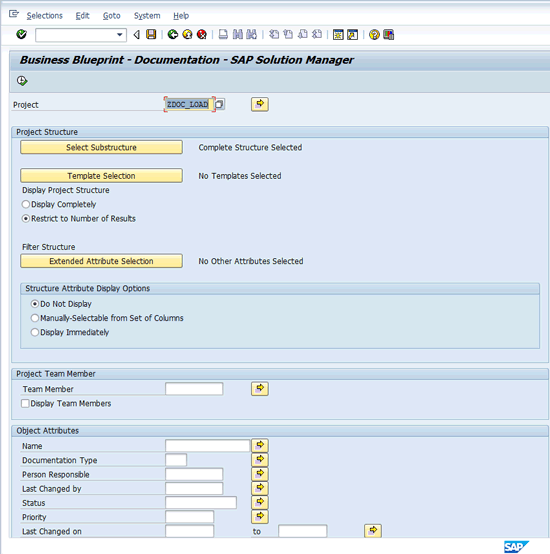Select Restrict to Number of Results radio
Viewport: 550px width, 554px height.
tap(26, 219)
